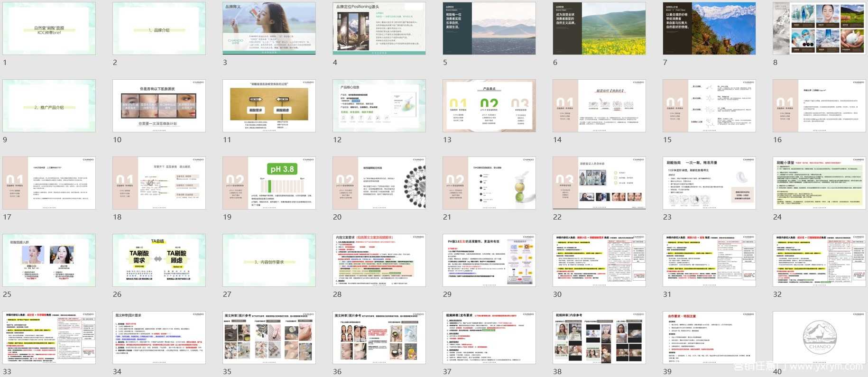
Task: Select slide 6 with rainbow meadow photo
Action: pyautogui.click(x=599, y=28)
